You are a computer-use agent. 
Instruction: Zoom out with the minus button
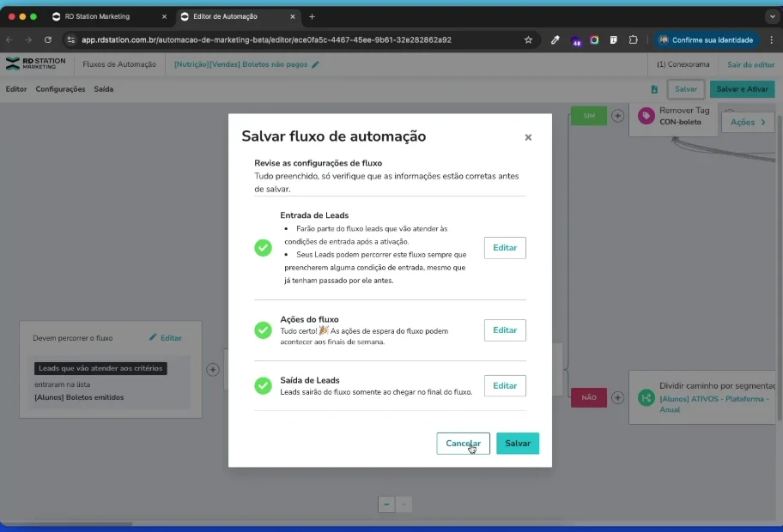coord(386,505)
